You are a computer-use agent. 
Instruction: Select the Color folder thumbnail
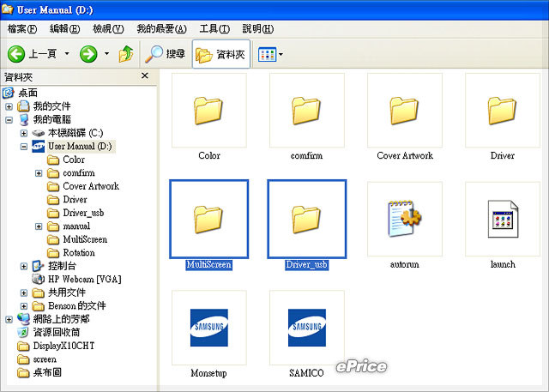(x=209, y=111)
